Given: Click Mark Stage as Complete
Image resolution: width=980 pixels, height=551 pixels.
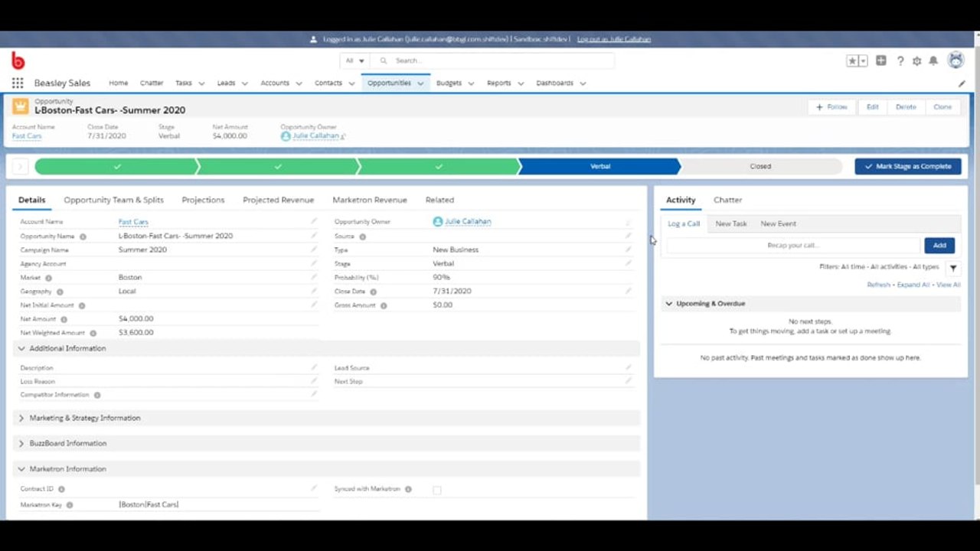Looking at the screenshot, I should pos(908,166).
